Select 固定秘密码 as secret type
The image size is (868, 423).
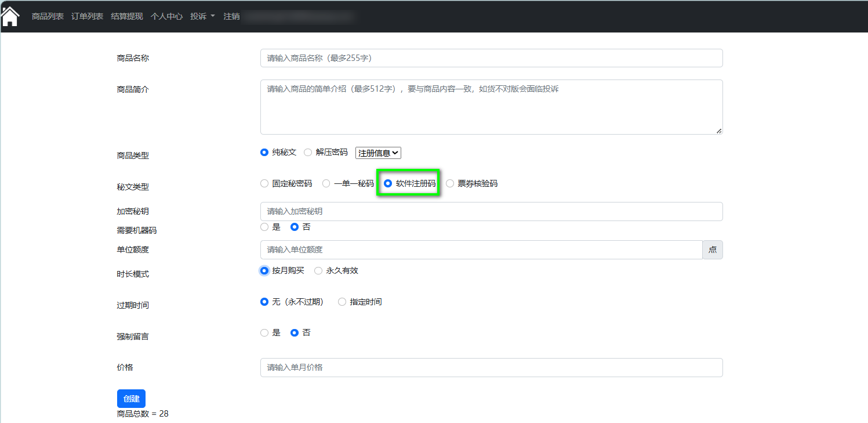[264, 184]
